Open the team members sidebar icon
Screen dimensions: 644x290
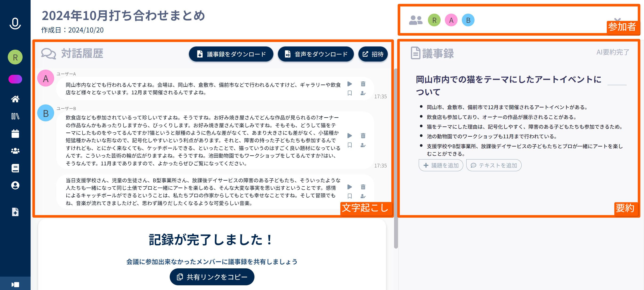(15, 151)
